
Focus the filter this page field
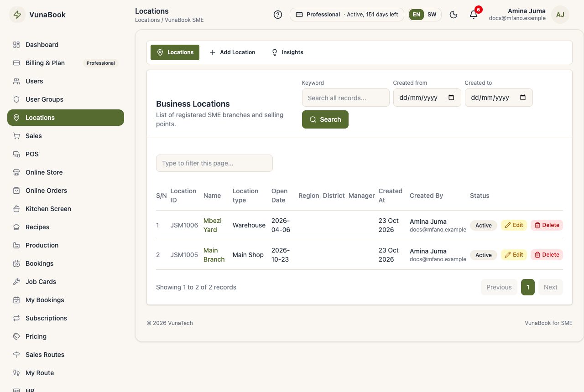(x=214, y=163)
